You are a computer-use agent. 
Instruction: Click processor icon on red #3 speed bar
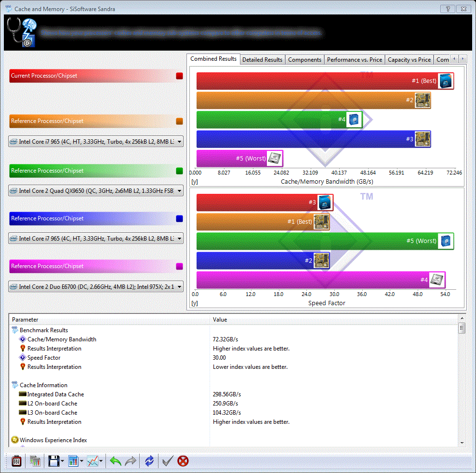pos(325,203)
